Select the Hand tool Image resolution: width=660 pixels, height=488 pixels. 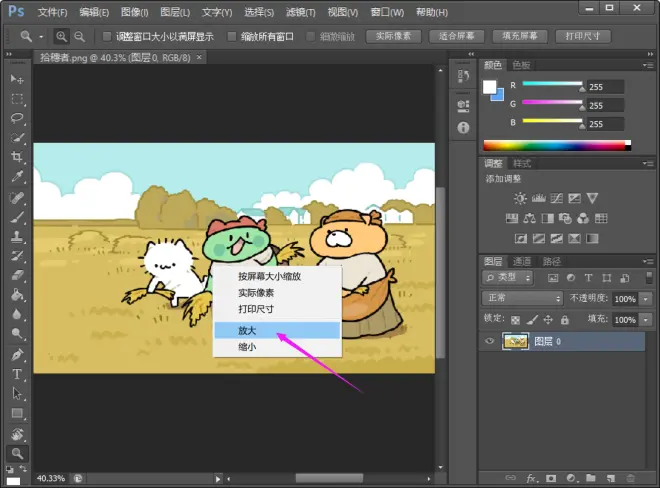click(17, 434)
